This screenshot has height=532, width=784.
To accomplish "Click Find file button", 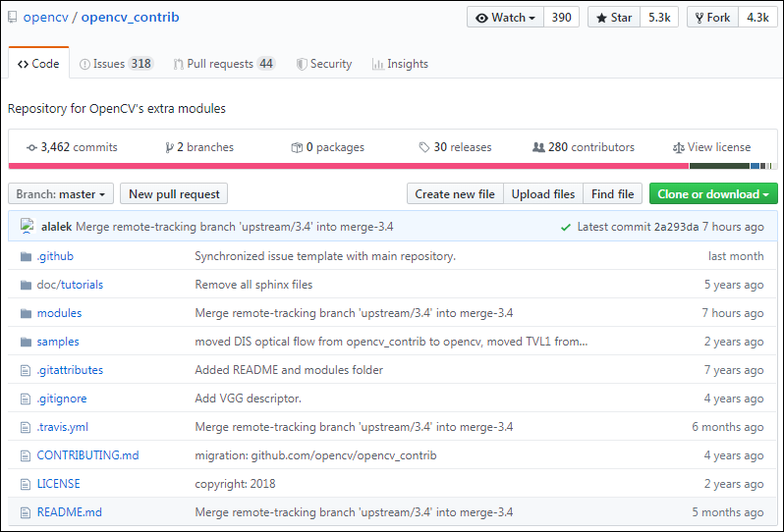I will (612, 193).
